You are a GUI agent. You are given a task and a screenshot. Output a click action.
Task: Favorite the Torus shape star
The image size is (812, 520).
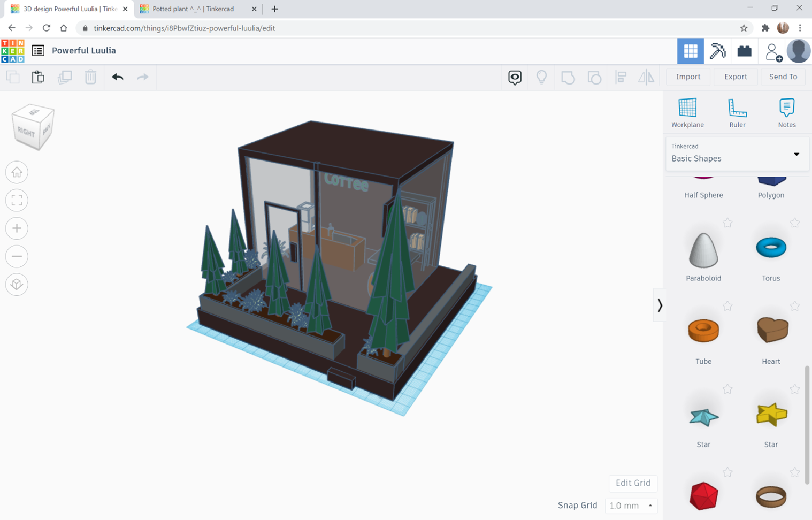pos(795,223)
